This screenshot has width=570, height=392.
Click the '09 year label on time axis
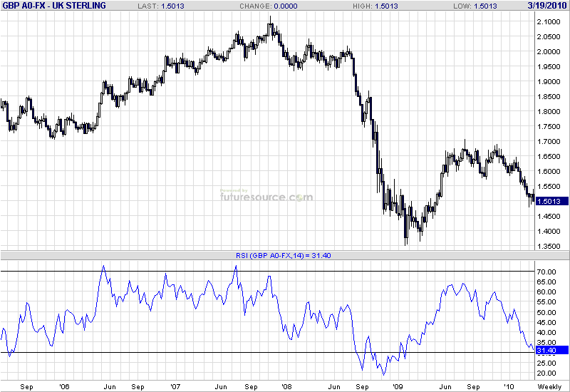click(398, 386)
